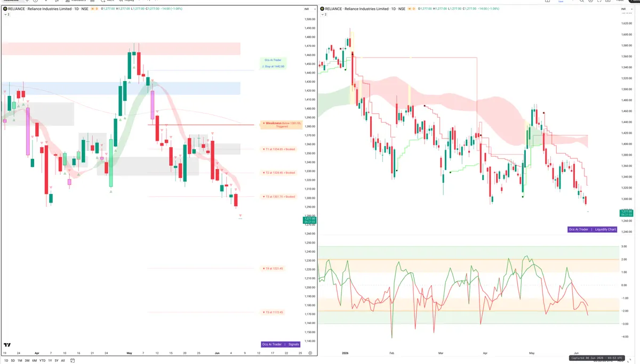Open the left chart INR currency dropdown
The image size is (640, 364).
pyautogui.click(x=309, y=9)
